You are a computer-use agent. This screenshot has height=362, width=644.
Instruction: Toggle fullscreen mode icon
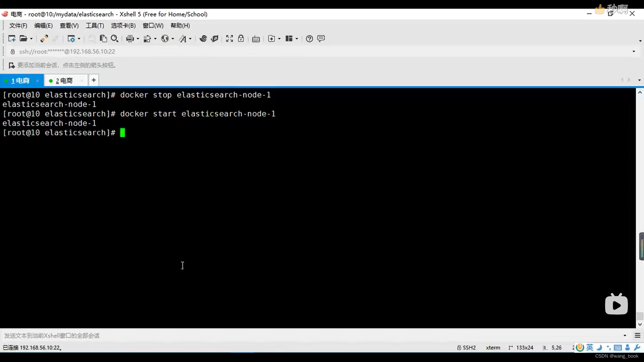229,39
